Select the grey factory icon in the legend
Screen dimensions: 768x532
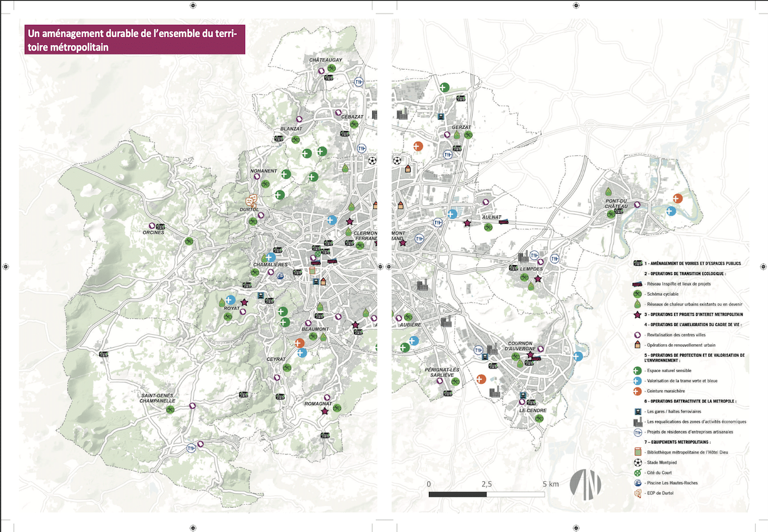[637, 422]
